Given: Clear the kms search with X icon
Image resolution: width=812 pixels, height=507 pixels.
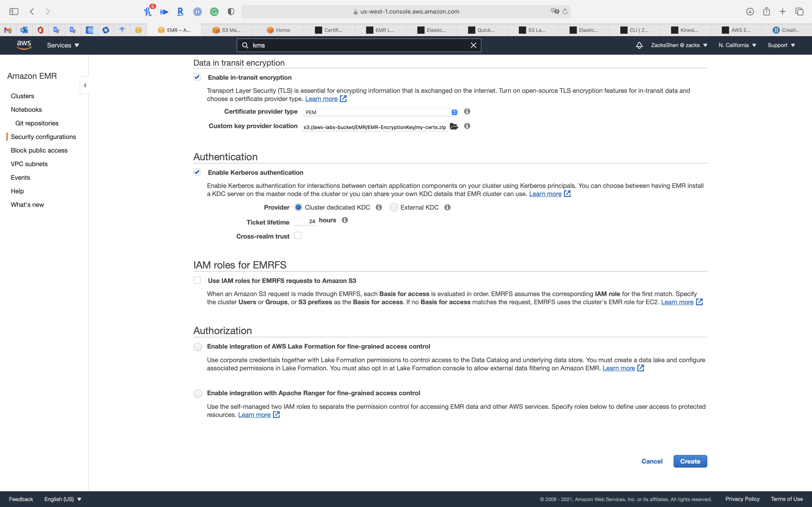Looking at the screenshot, I should [x=473, y=45].
